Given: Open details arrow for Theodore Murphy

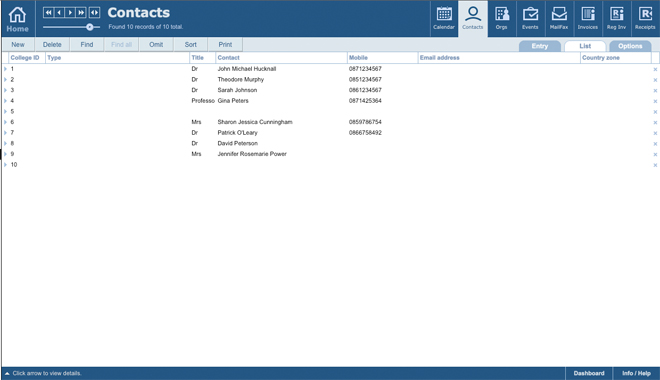Looking at the screenshot, I should click(5, 80).
